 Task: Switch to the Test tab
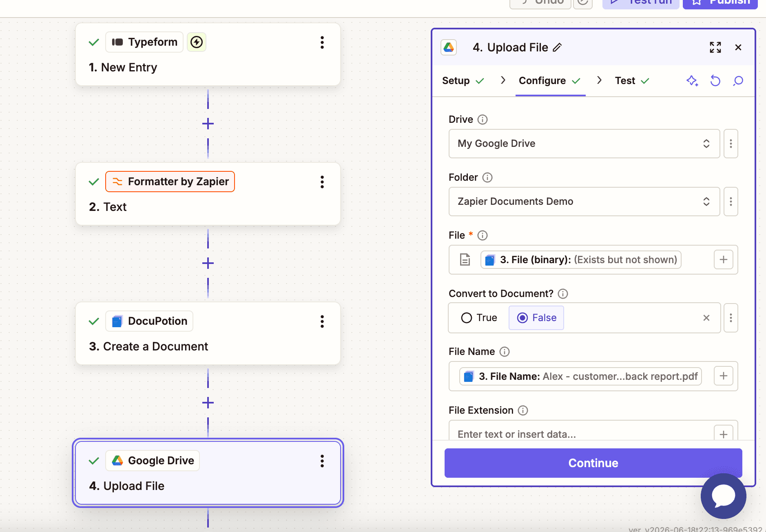[632, 81]
